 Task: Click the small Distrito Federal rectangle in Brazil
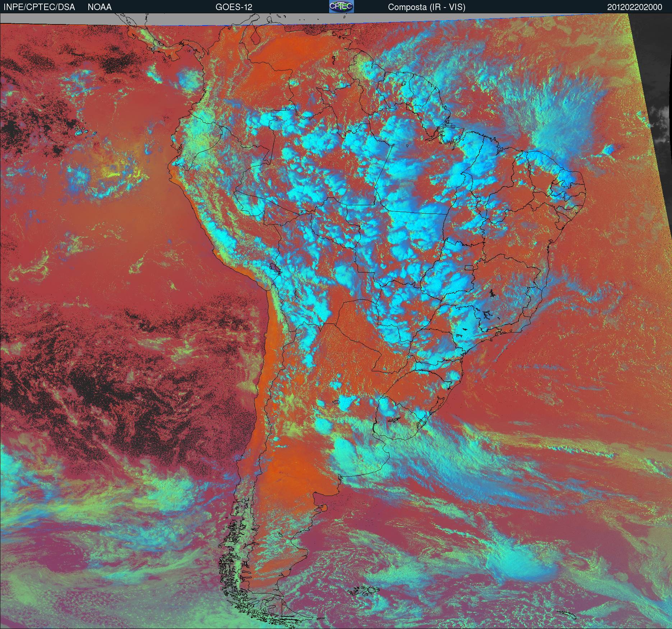pyautogui.click(x=469, y=267)
